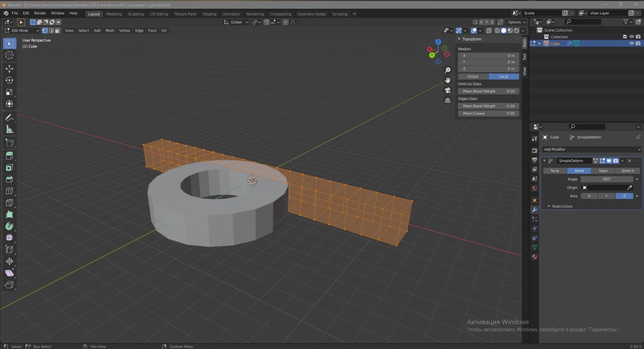Viewport: 644px width, 349px height.
Task: Activate the Rotate tool
Action: (9, 80)
